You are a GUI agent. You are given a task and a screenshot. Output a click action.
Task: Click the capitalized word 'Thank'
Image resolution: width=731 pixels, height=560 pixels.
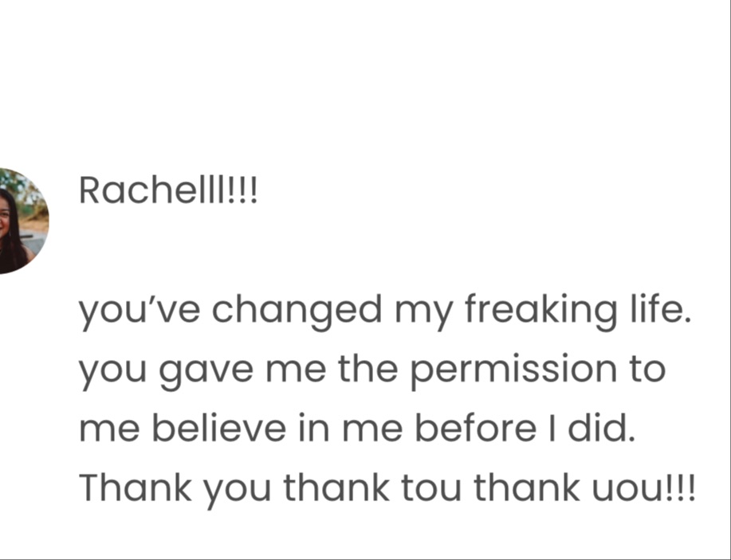[136, 487]
